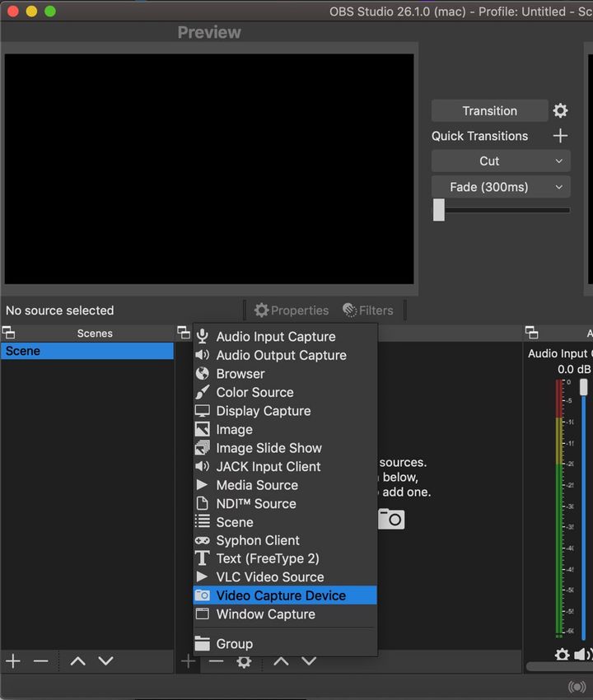Add a quick transition with plus icon
The image size is (593, 700).
pyautogui.click(x=560, y=136)
